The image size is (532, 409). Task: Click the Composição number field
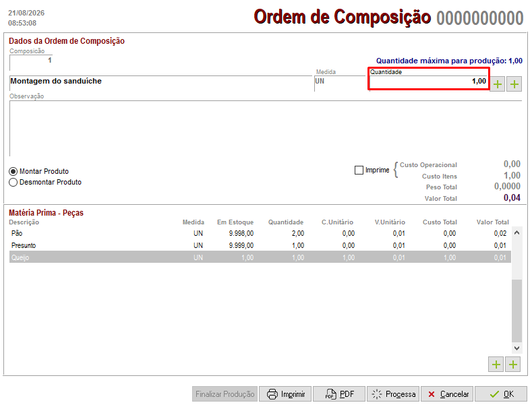coord(31,61)
